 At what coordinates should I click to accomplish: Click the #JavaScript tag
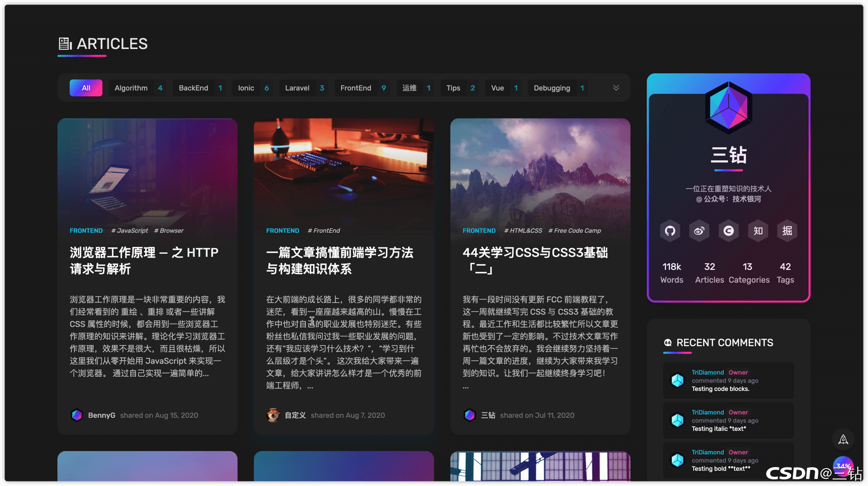[x=129, y=231]
